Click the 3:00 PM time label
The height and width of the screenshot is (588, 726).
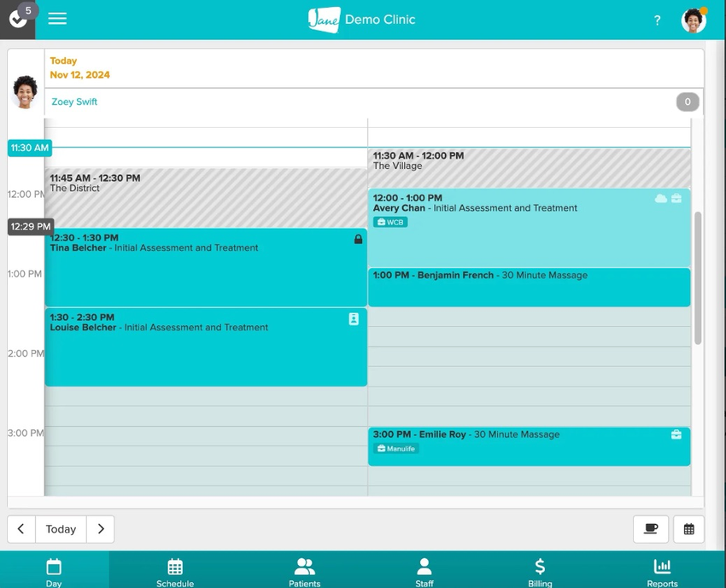click(x=26, y=433)
